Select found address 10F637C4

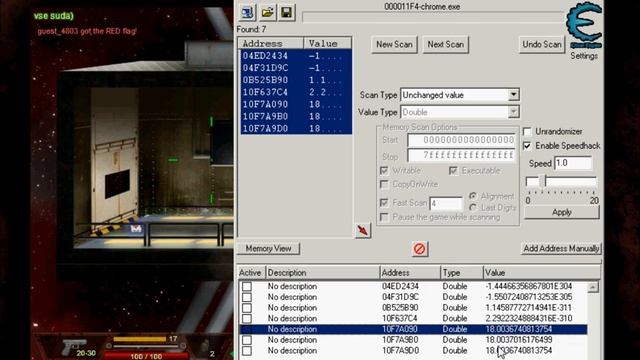pyautogui.click(x=295, y=92)
